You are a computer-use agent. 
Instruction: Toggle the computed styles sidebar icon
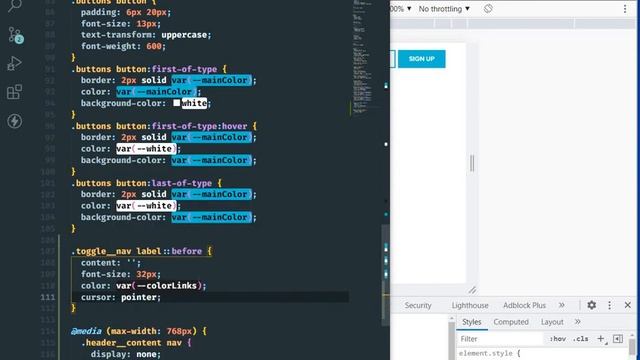pyautogui.click(x=618, y=338)
